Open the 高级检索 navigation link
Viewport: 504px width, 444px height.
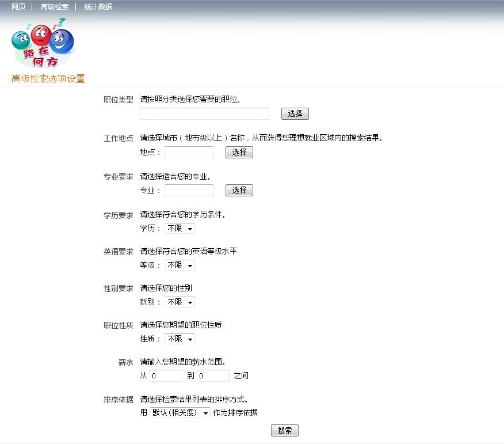pyautogui.click(x=55, y=7)
